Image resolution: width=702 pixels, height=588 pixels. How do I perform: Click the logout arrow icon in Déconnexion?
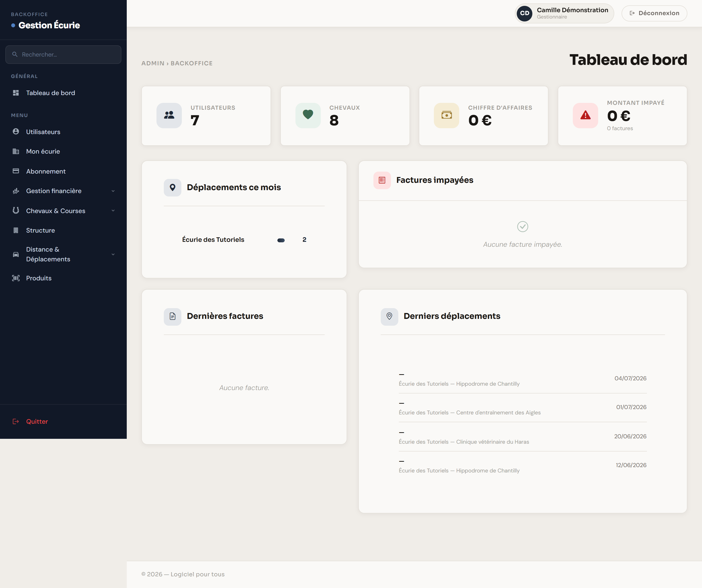click(632, 13)
